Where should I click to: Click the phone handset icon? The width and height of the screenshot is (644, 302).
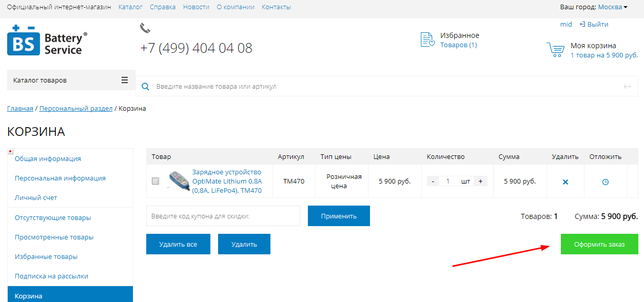pyautogui.click(x=145, y=28)
